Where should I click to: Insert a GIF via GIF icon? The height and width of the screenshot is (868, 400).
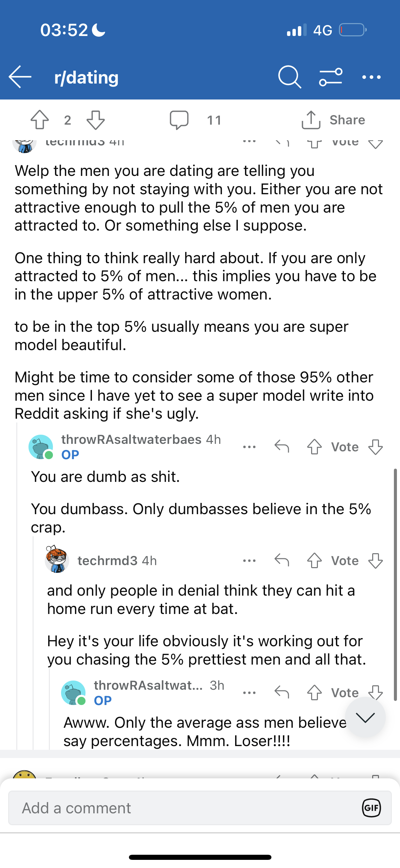(372, 808)
